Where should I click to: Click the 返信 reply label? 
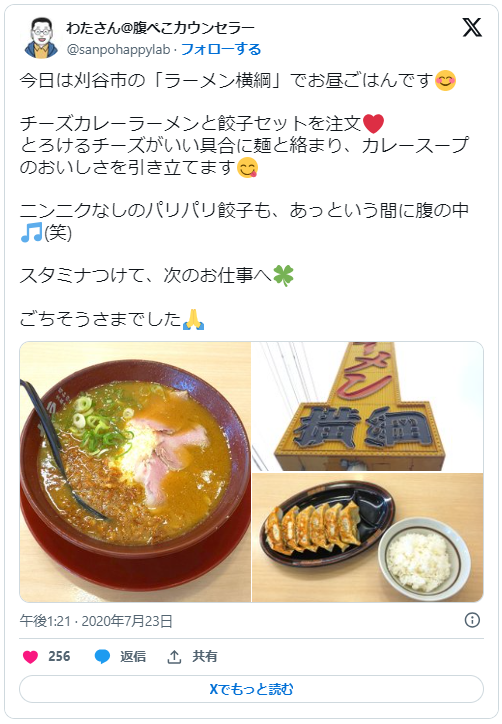[133, 657]
